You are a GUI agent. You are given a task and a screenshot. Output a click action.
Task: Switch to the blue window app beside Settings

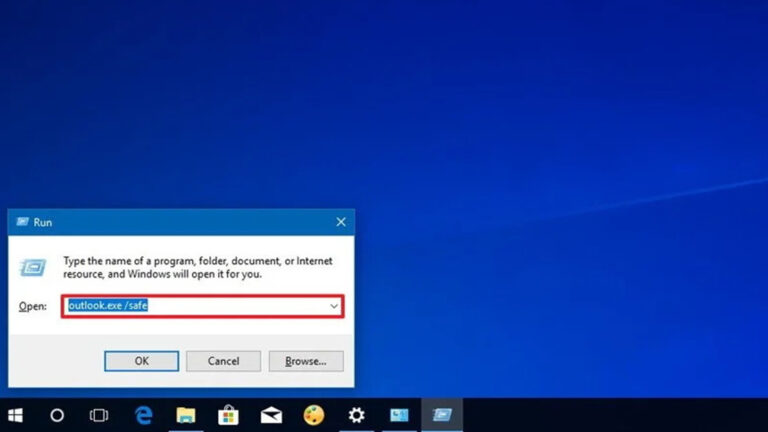coord(399,415)
